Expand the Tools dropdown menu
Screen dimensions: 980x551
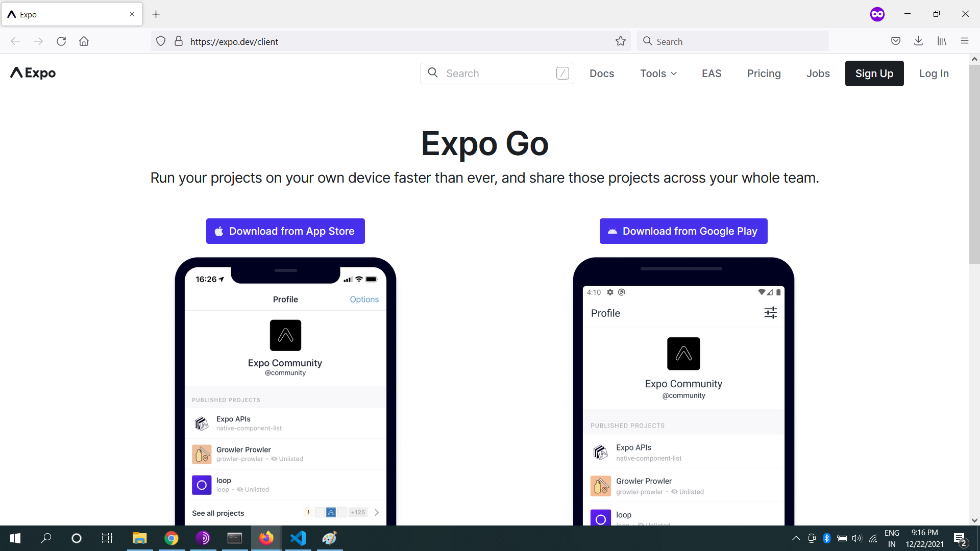[658, 73]
